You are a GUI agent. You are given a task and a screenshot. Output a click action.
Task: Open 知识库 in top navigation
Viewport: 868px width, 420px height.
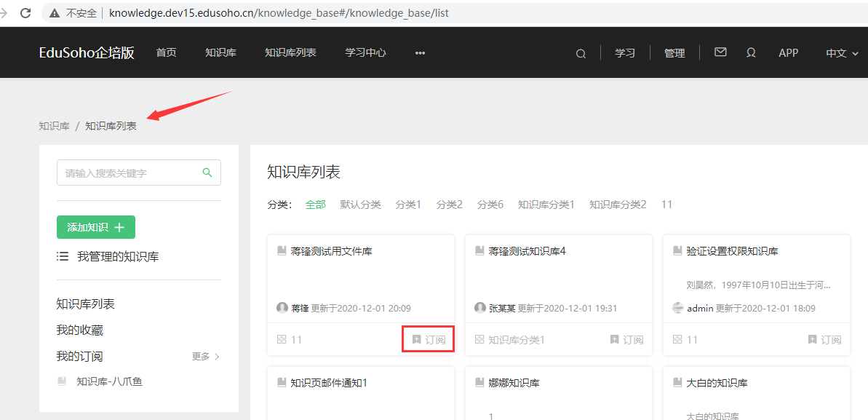click(220, 52)
